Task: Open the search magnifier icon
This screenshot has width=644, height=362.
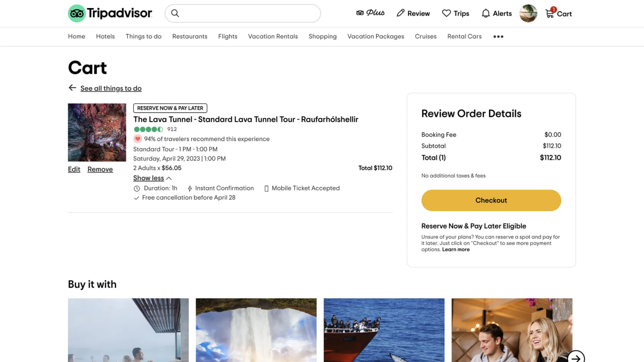Action: 175,13
